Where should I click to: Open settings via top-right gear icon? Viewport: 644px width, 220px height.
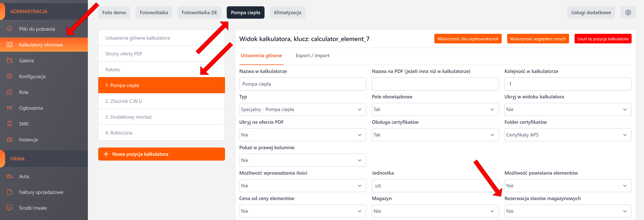coord(628,12)
